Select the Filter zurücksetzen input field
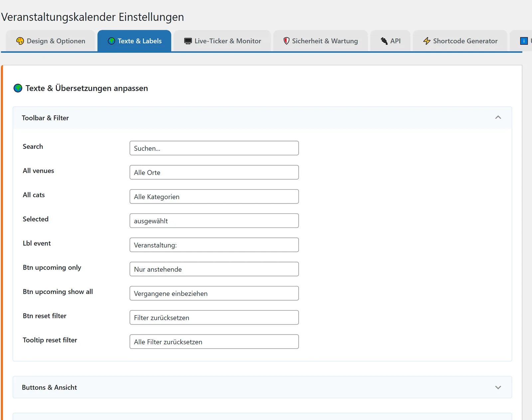 point(214,317)
